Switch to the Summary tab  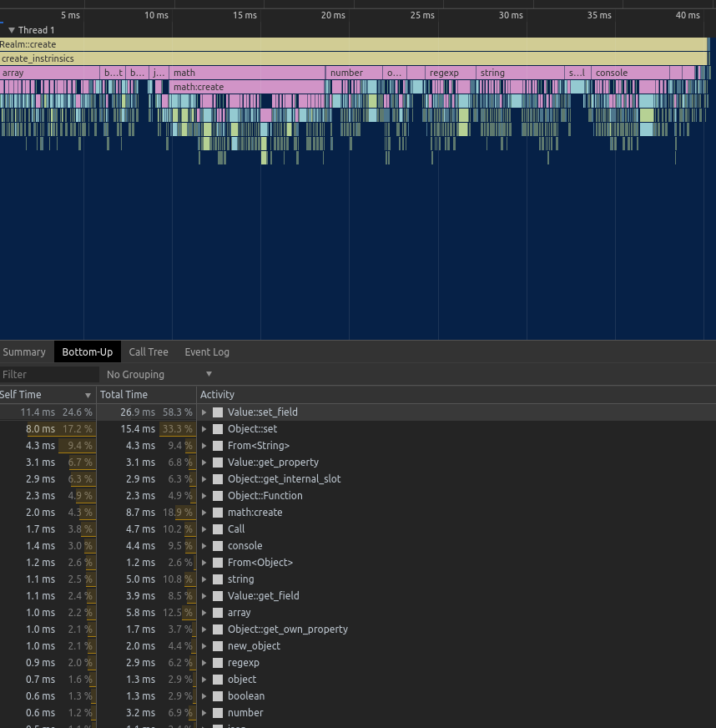24,352
